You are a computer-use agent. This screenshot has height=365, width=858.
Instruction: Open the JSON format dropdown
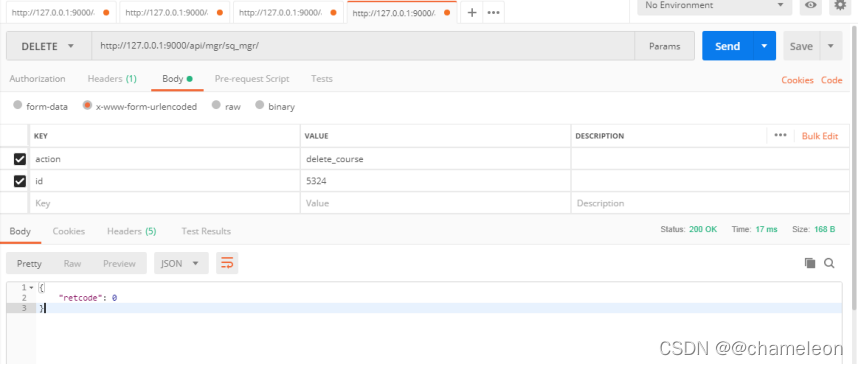click(x=181, y=263)
